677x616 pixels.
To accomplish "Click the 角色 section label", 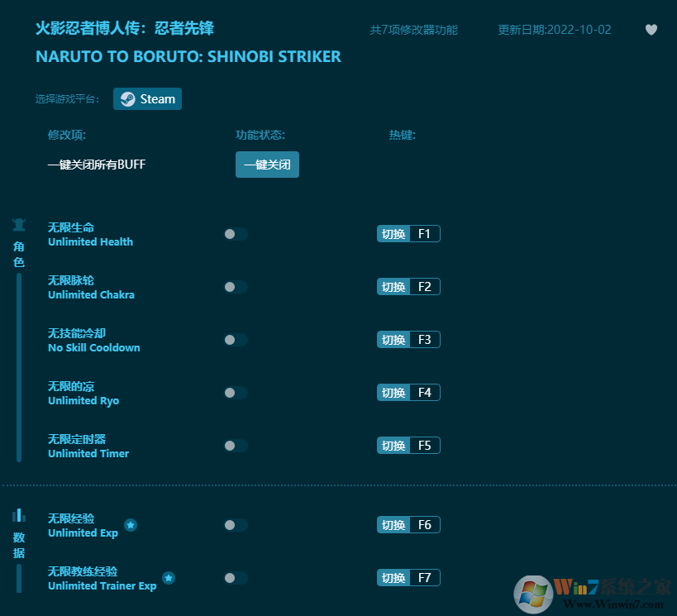I will 19,255.
